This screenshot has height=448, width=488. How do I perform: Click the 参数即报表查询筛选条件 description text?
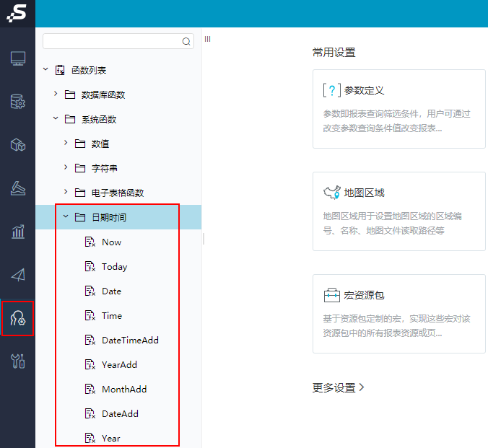pos(396,121)
